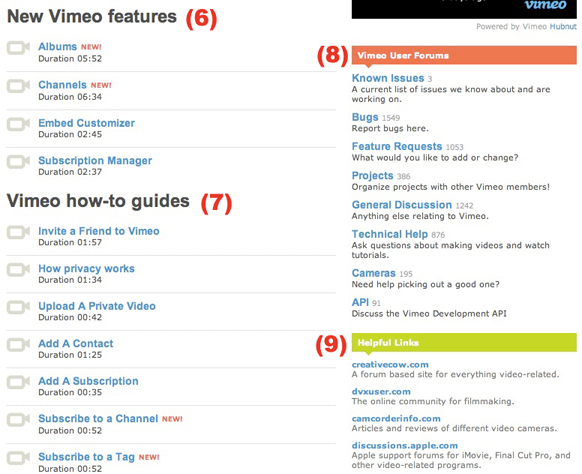This screenshot has width=582, height=474.
Task: Open the Subscription Manager video
Action: pyautogui.click(x=95, y=160)
